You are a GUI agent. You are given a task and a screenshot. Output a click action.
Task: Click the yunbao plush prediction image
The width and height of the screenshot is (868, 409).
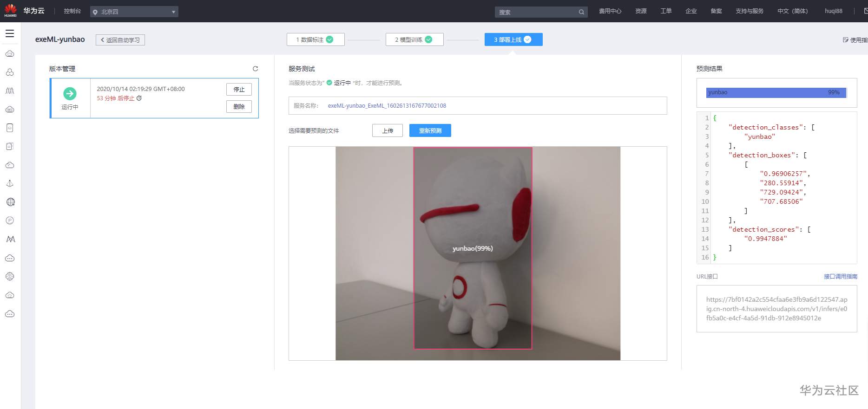pyautogui.click(x=478, y=253)
